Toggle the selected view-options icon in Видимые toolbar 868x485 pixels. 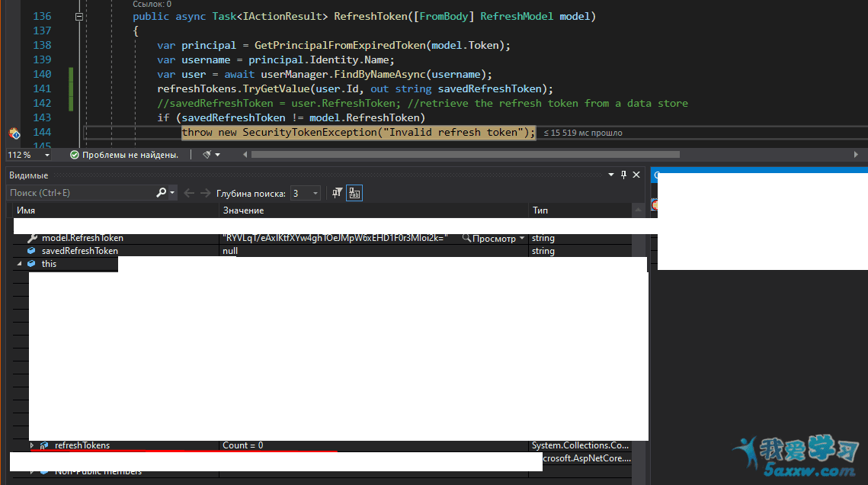[354, 193]
